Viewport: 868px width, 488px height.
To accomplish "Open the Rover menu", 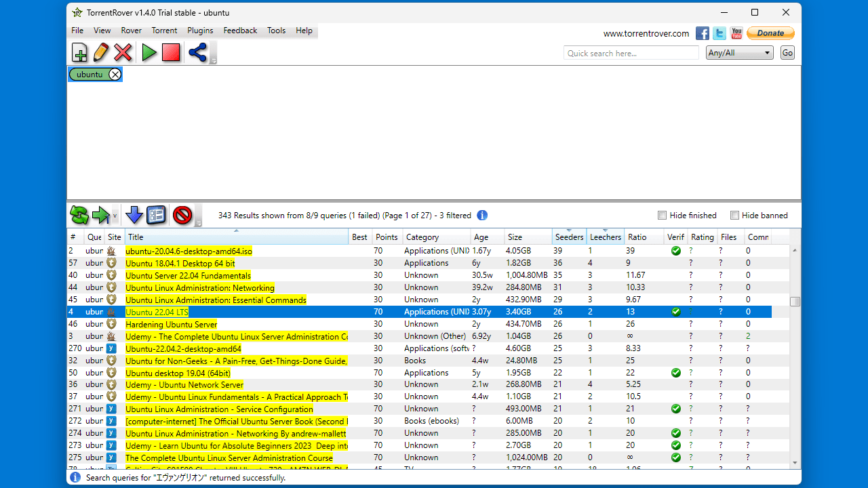I will [132, 30].
